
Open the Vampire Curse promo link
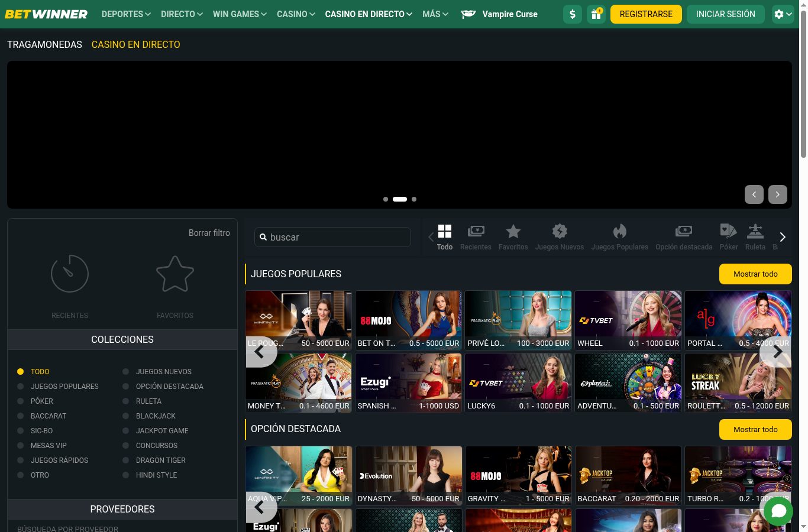pos(499,14)
